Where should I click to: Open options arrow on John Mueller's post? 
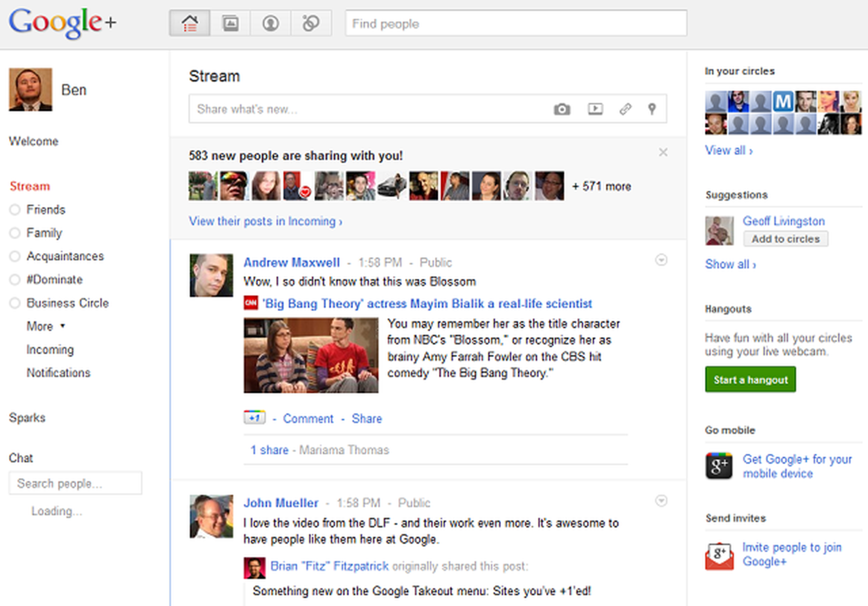(x=661, y=501)
